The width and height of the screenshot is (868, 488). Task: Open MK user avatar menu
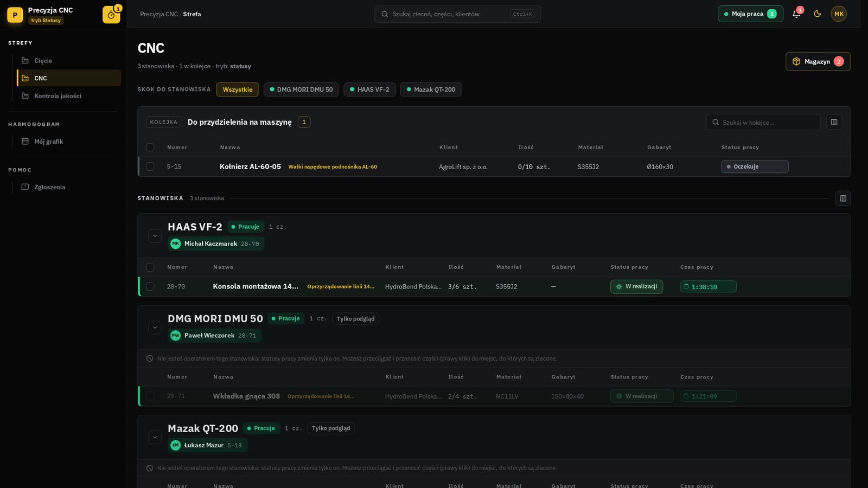[x=839, y=14]
